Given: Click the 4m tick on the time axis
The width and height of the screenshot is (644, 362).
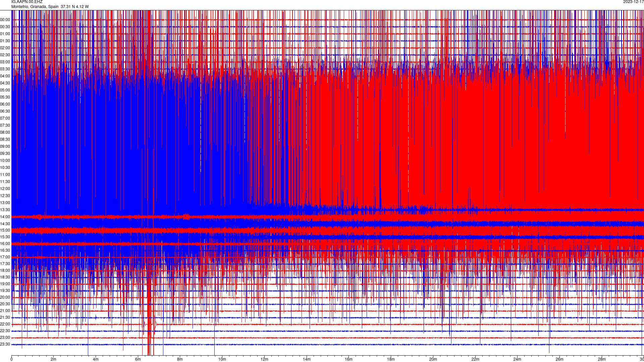Looking at the screenshot, I should [x=96, y=359].
